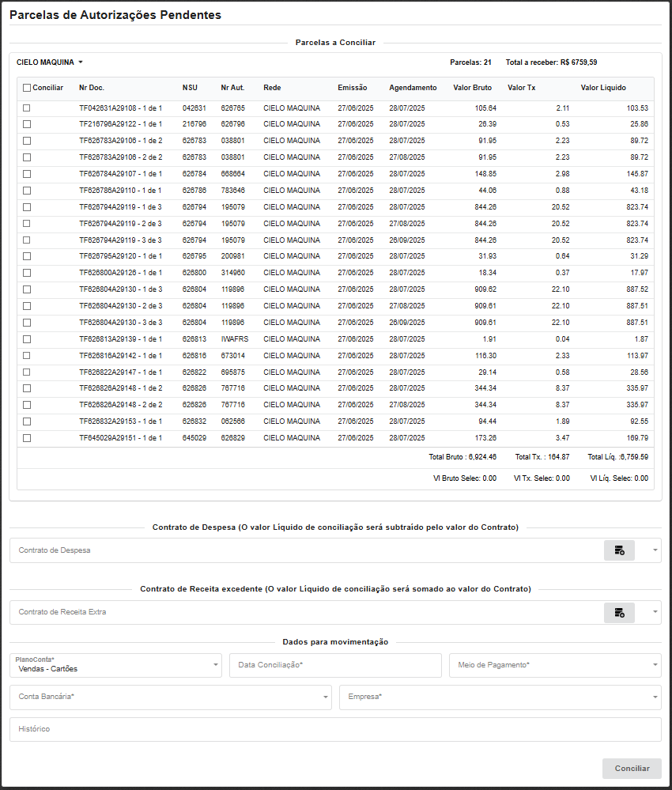Image resolution: width=672 pixels, height=790 pixels.
Task: Open the CIELO MAQUINA network dropdown
Action: coord(50,62)
